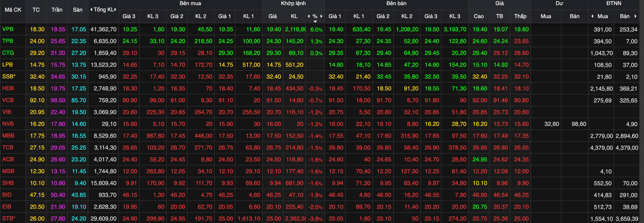Open the STB* stock ticker

tap(9, 218)
